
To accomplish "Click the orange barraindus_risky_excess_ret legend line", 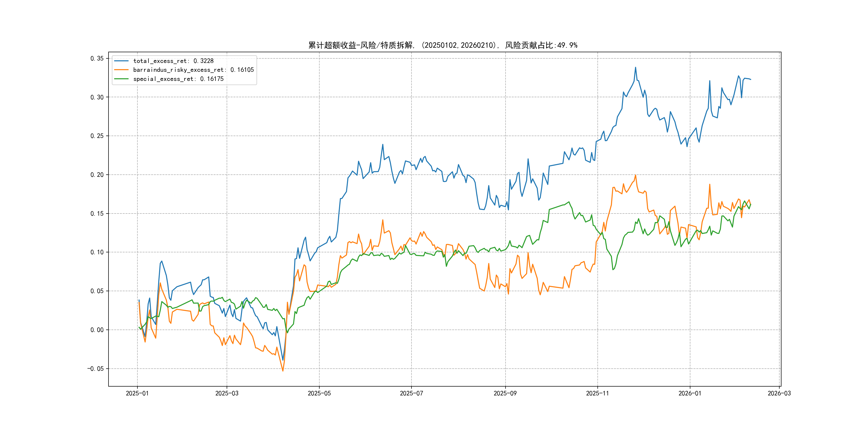I will click(121, 70).
